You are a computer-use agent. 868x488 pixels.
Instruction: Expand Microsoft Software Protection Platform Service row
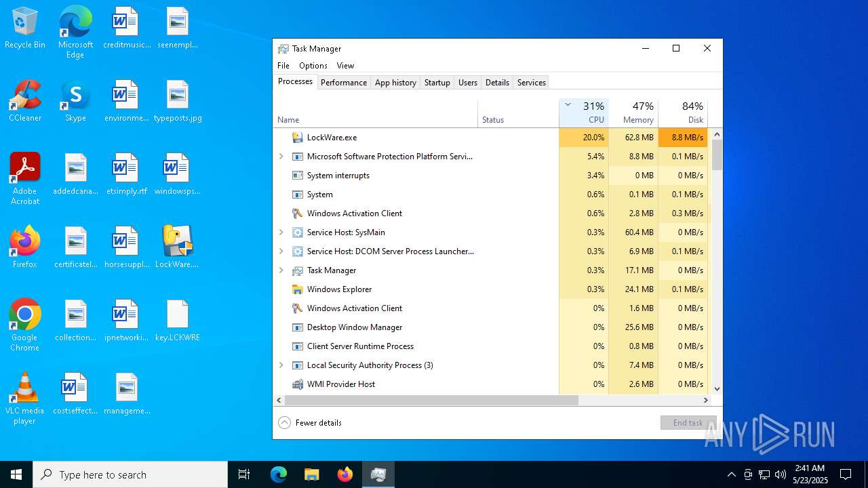pos(281,156)
